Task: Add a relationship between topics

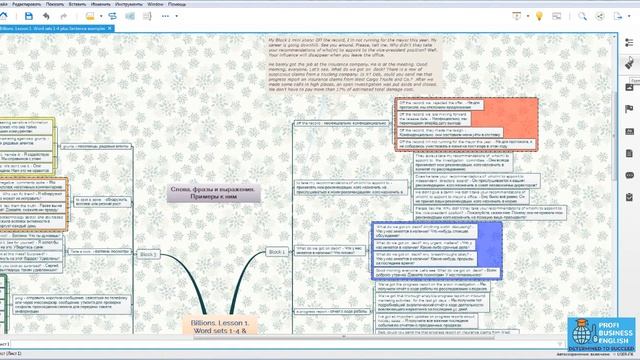Action: [112, 16]
